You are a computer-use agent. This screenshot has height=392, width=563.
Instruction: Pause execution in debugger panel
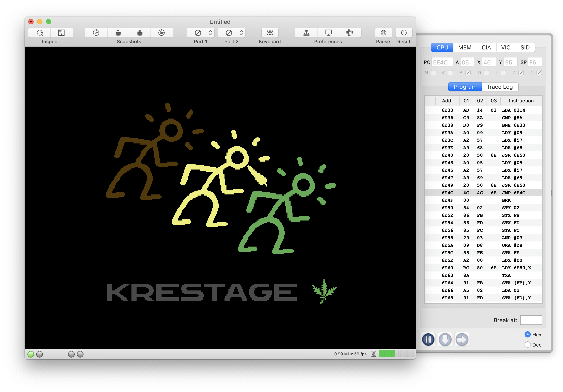pos(428,339)
